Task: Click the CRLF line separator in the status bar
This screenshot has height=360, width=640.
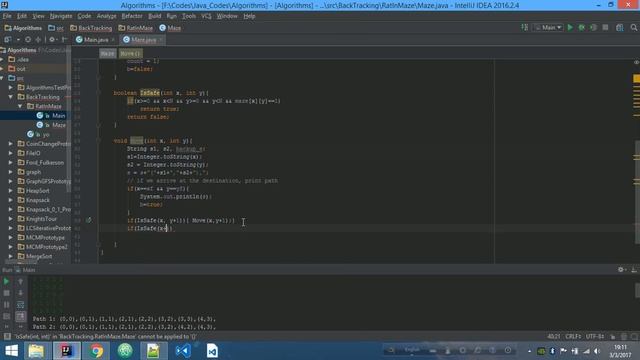Action: (573, 337)
